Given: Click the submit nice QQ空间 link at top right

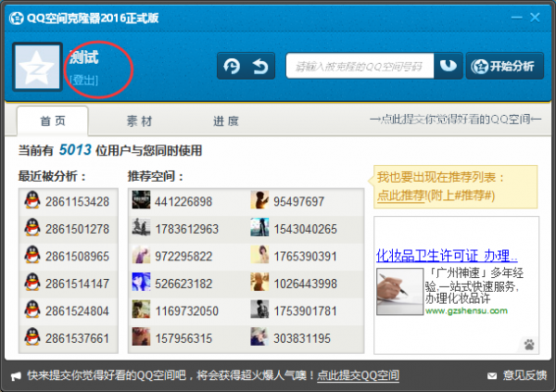Looking at the screenshot, I should tap(455, 120).
